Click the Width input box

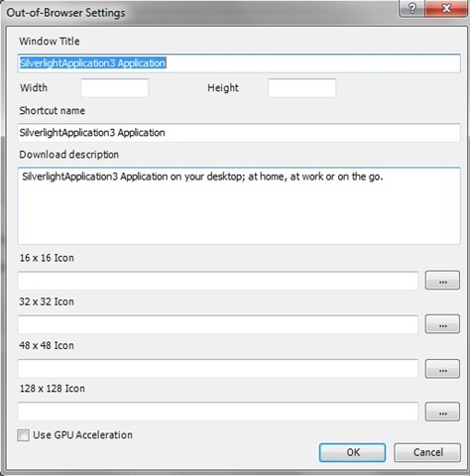(115, 88)
